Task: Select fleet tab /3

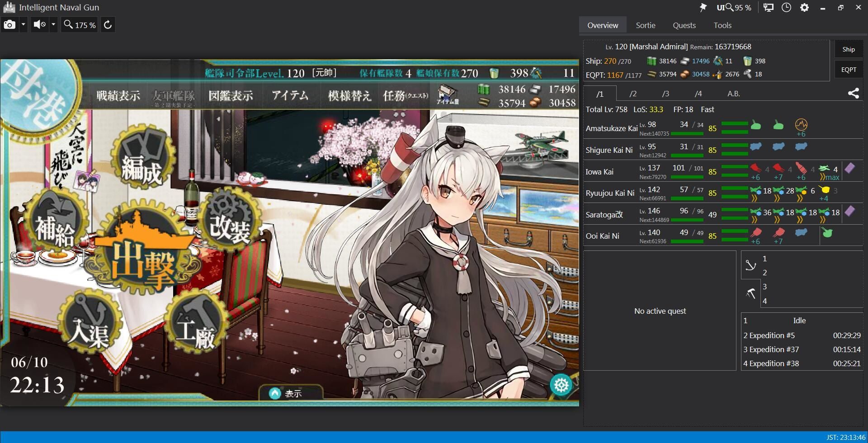Action: click(665, 94)
